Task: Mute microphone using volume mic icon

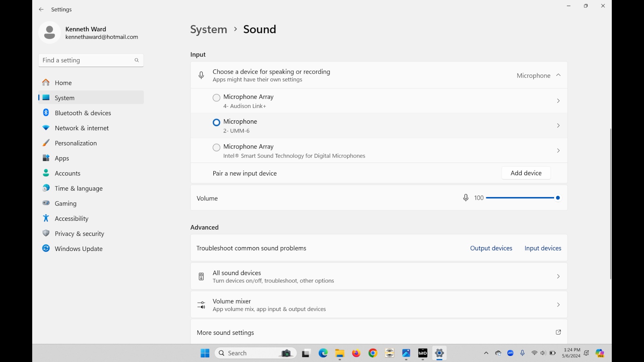Action: tap(466, 198)
